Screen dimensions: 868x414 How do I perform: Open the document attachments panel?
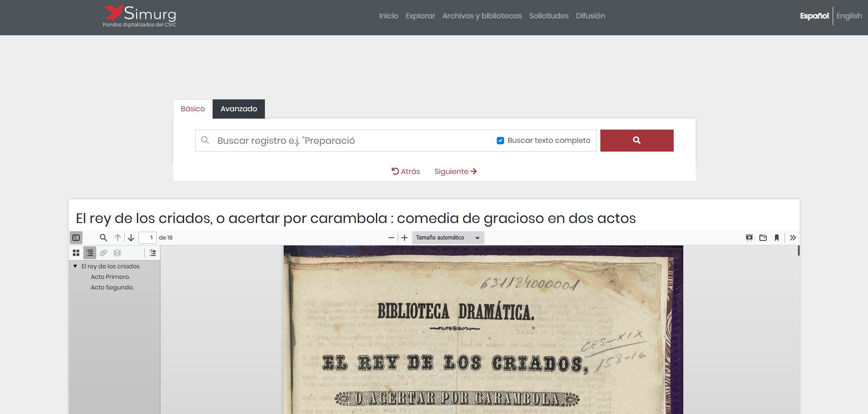pos(104,252)
